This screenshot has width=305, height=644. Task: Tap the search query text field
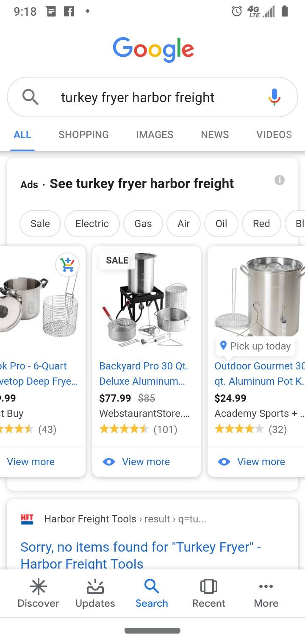coord(138,97)
